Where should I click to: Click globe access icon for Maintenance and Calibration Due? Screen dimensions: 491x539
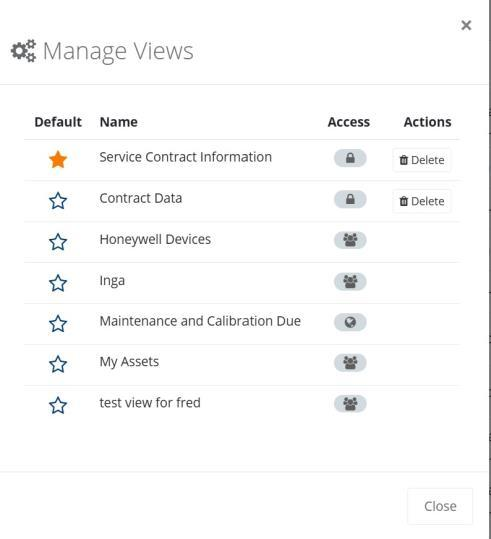coord(350,322)
